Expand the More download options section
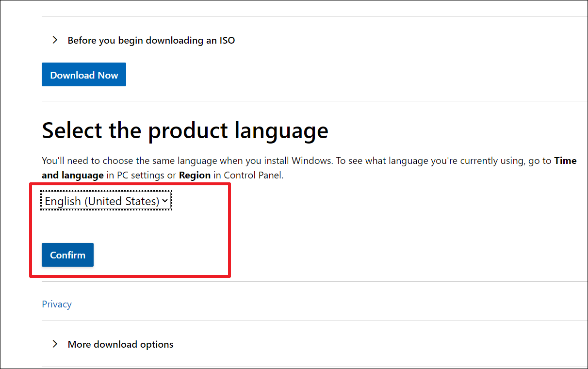588x369 pixels. pyautogui.click(x=120, y=345)
